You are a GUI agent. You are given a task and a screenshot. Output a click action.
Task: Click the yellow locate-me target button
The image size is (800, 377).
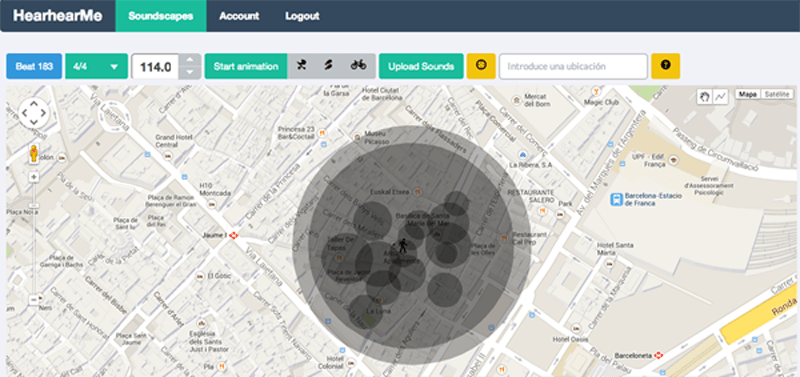(481, 66)
